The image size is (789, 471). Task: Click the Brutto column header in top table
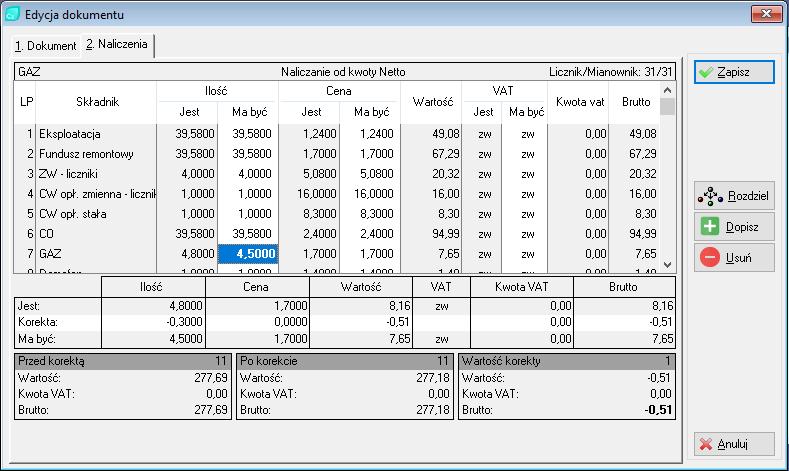click(636, 102)
